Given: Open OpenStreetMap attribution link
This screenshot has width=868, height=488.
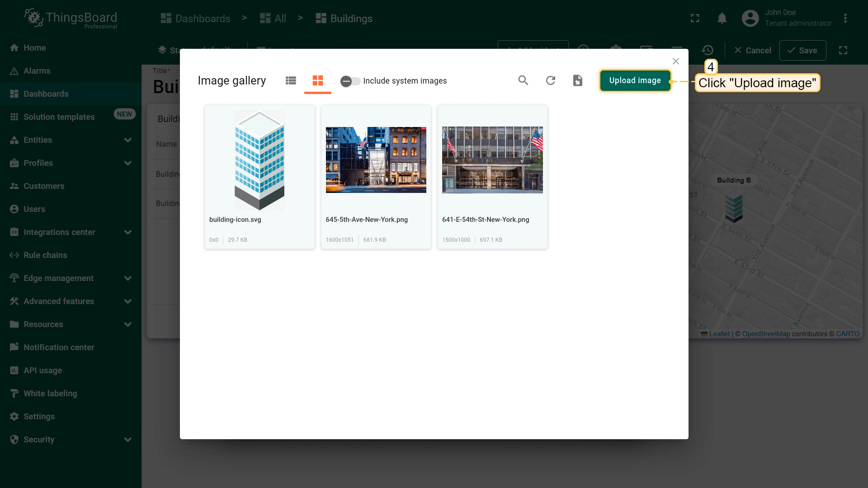Looking at the screenshot, I should 766,334.
